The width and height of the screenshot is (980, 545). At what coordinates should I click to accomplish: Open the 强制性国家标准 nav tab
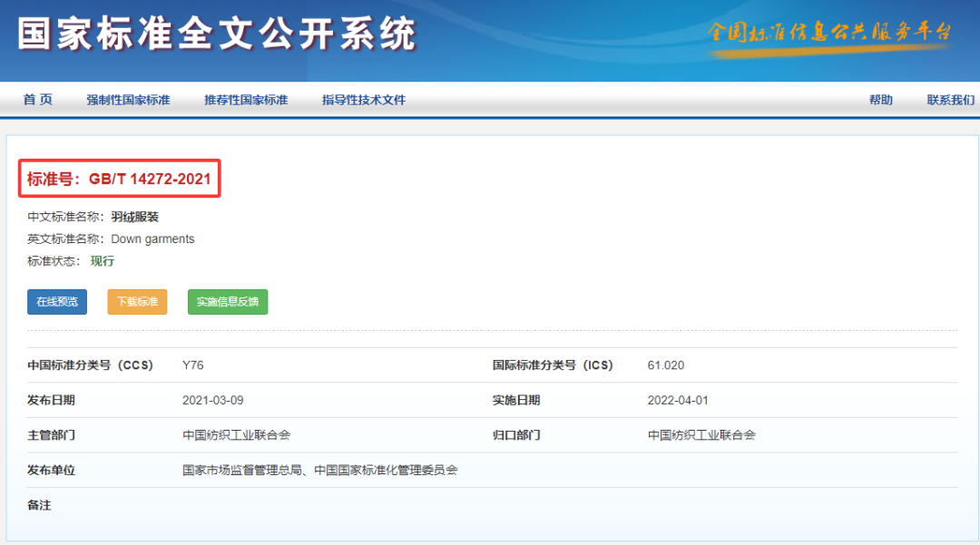point(128,100)
